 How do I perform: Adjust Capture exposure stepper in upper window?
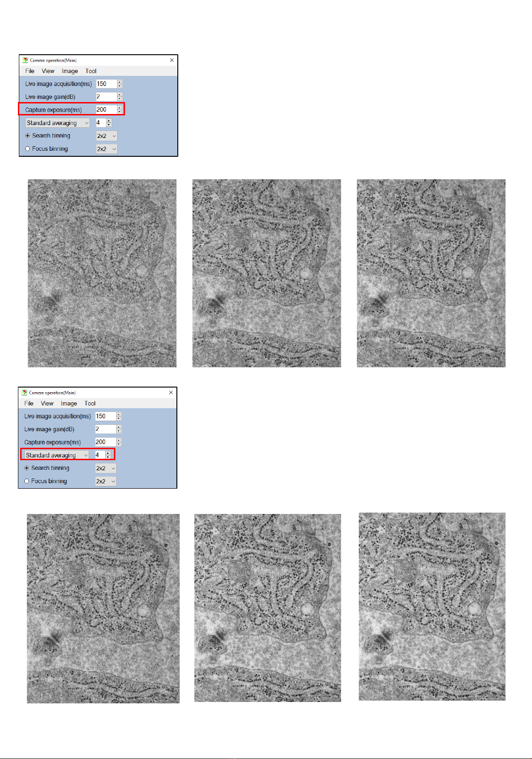pyautogui.click(x=120, y=110)
